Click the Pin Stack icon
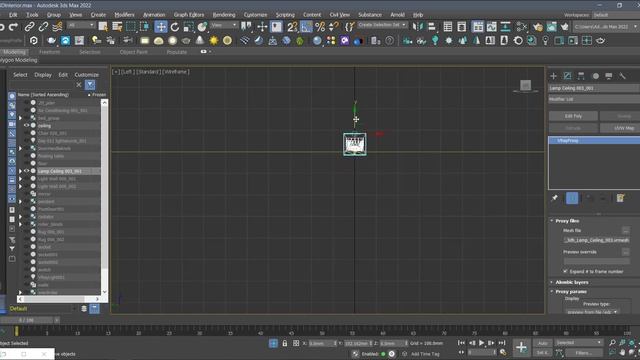Screen dimensions: 640x360 554,198
